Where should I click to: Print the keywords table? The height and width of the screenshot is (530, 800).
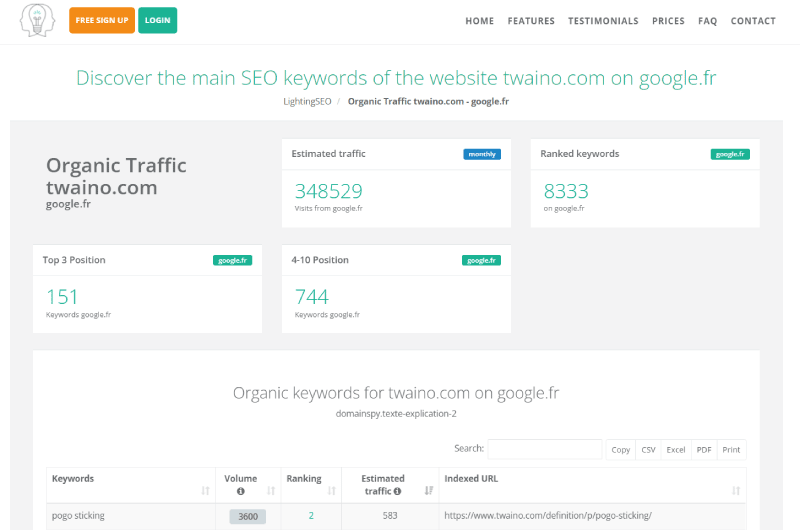(731, 450)
